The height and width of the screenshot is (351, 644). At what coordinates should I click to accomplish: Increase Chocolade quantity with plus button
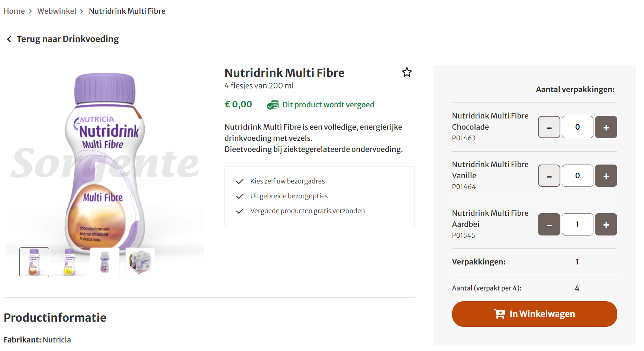[x=606, y=127]
